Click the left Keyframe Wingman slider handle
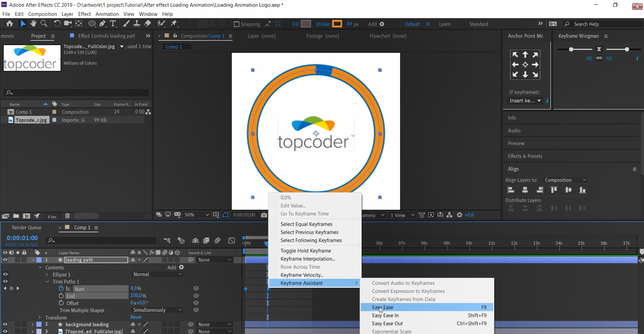 571,49
